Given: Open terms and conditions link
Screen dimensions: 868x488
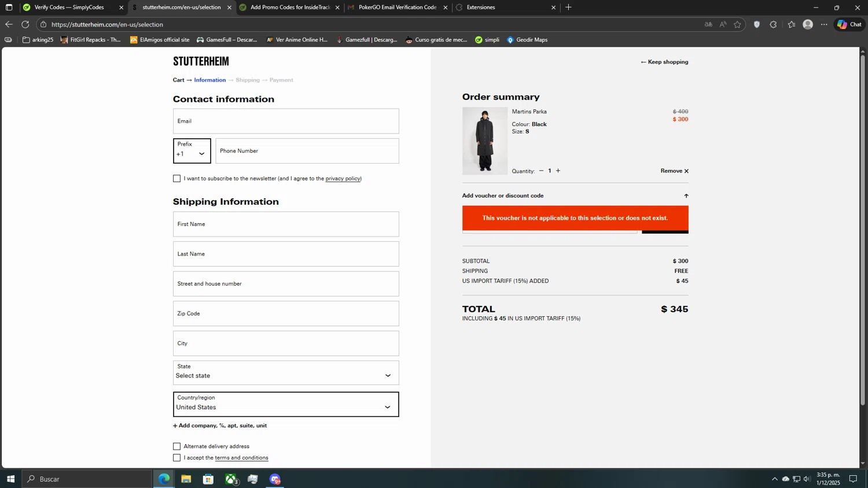Looking at the screenshot, I should click(x=241, y=458).
